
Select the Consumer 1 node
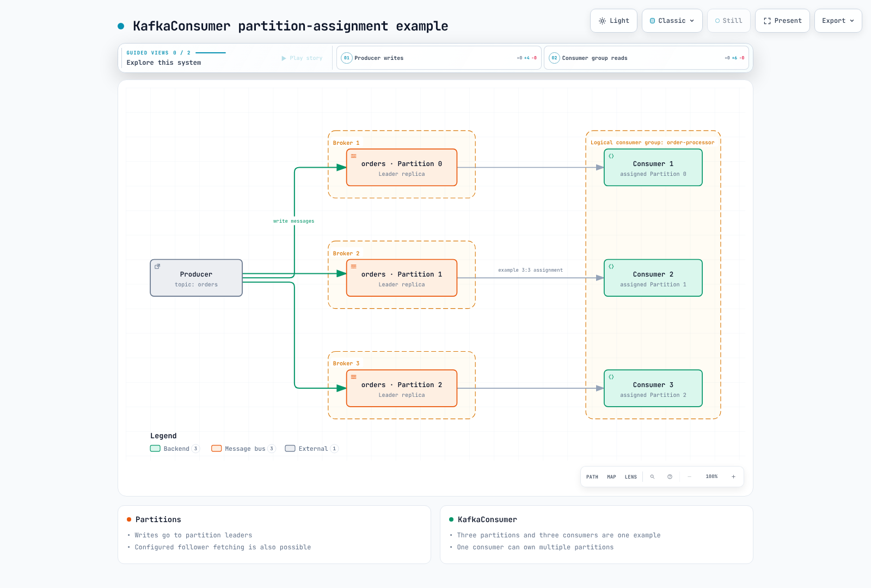tap(653, 168)
